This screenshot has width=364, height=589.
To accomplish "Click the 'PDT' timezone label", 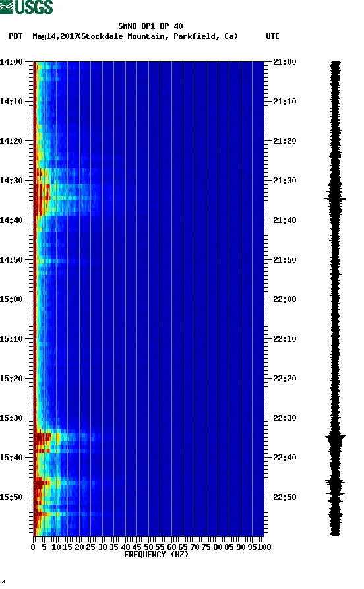I will coord(15,36).
